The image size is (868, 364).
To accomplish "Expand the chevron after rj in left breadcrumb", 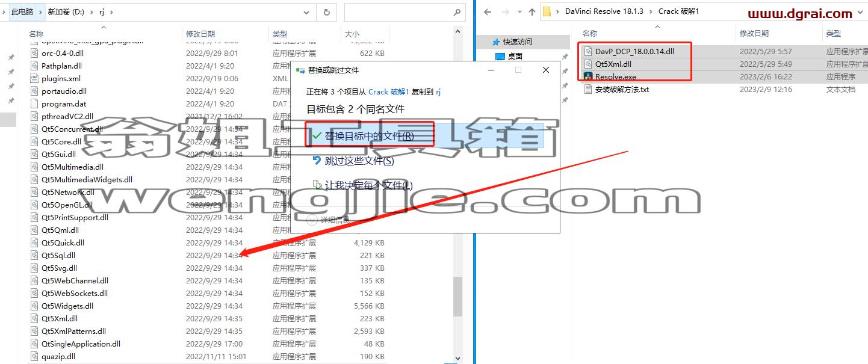I will pos(111,11).
